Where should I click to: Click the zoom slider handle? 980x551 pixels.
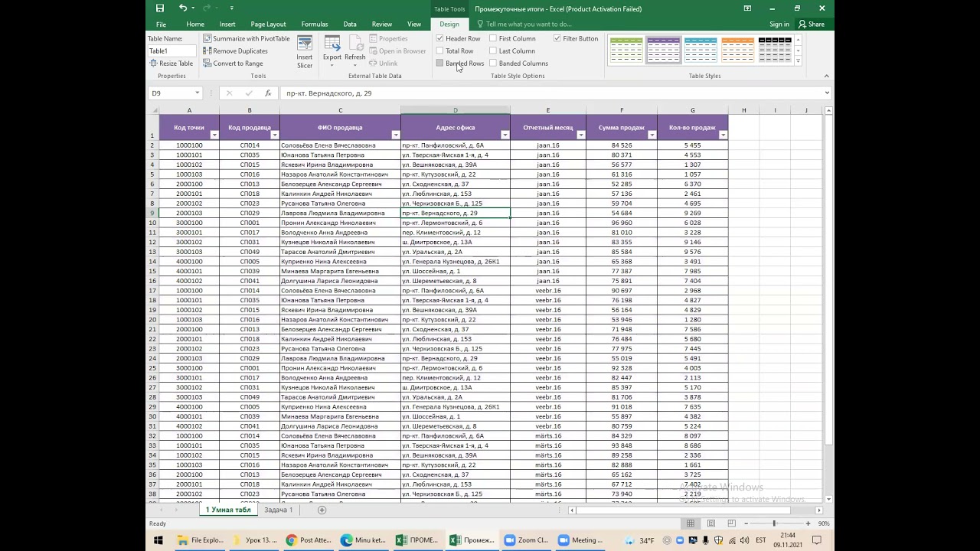click(774, 523)
